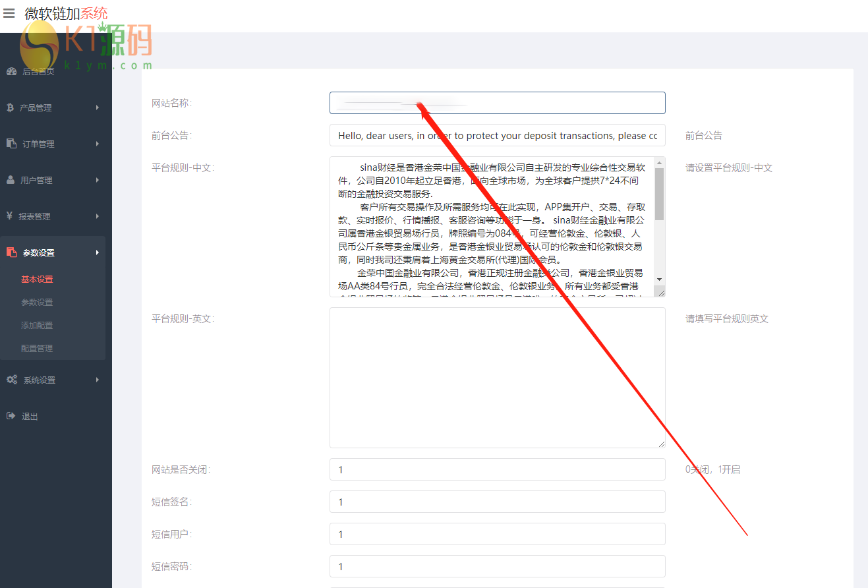Click 退出 to log out
This screenshot has width=868, height=588.
tap(30, 416)
